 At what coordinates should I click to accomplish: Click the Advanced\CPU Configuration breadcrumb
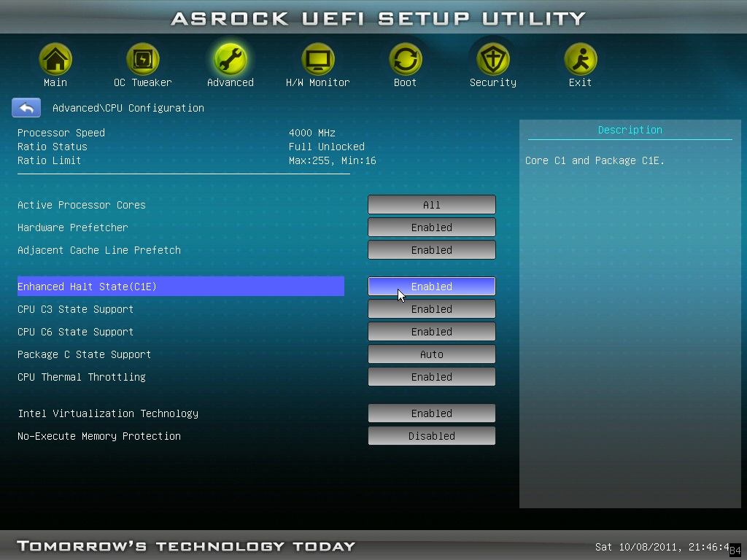(128, 108)
